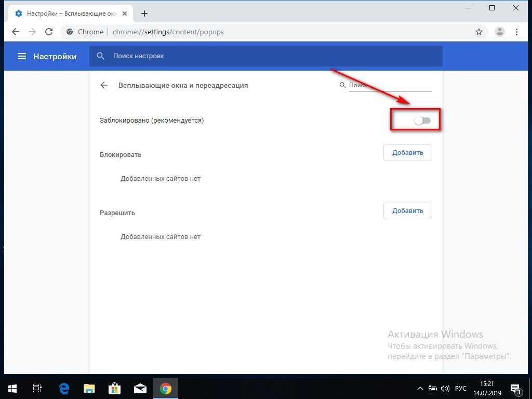Open File Explorer from the taskbar
Screen dimensions: 532x399
tap(89, 389)
